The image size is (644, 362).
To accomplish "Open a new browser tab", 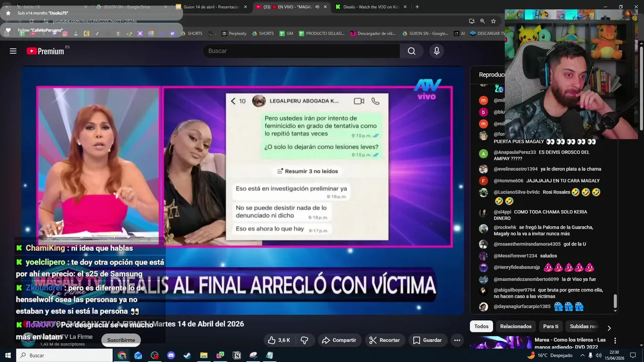I will [x=417, y=7].
